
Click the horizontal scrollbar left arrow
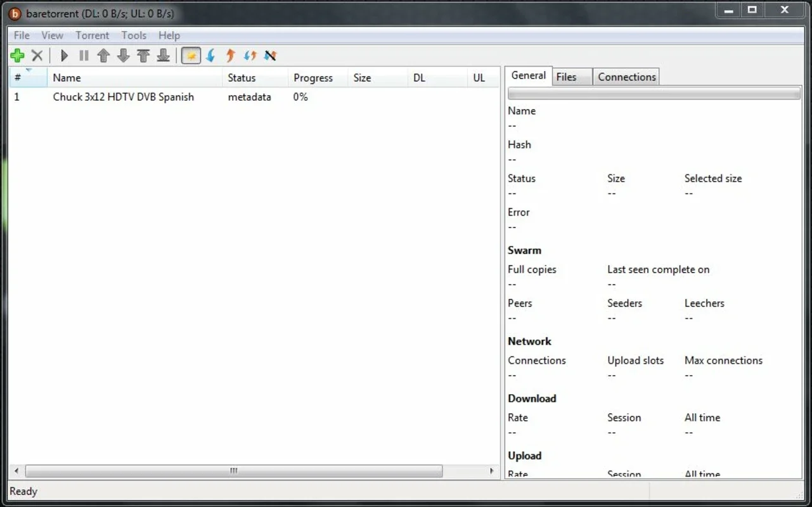pyautogui.click(x=16, y=471)
